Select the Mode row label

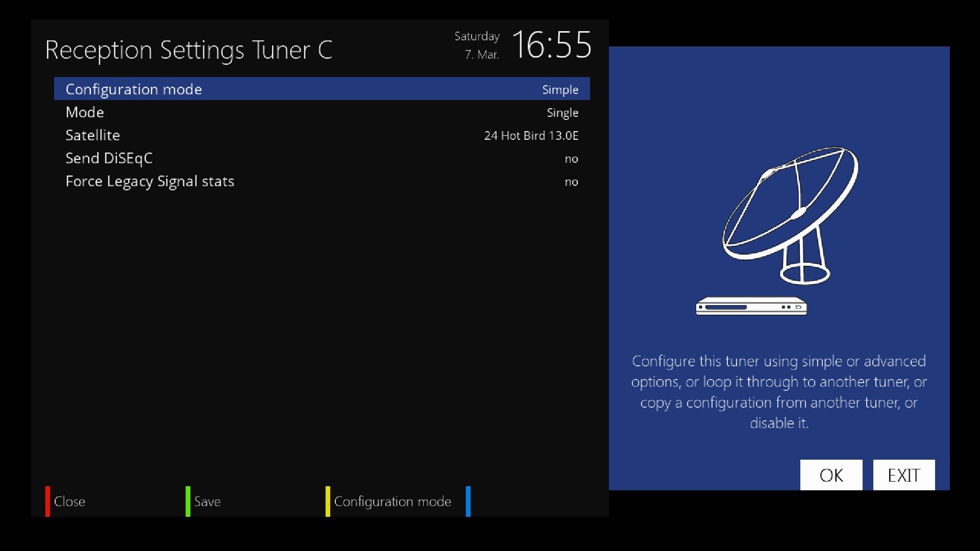point(85,112)
